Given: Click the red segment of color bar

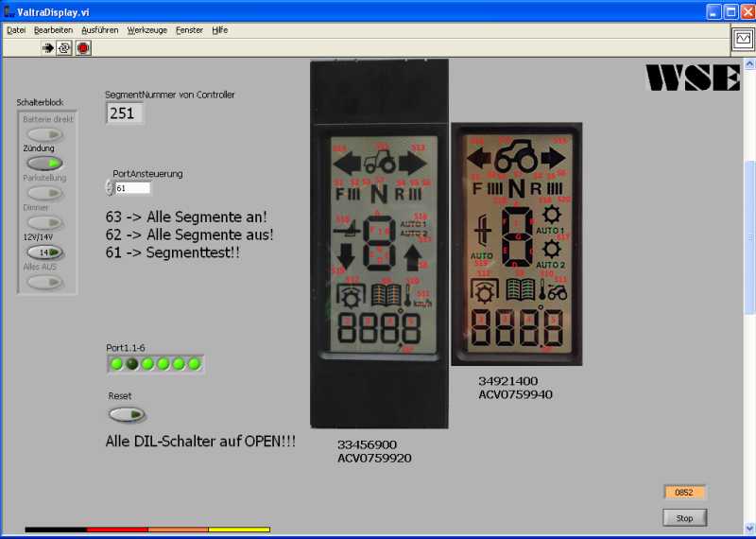Looking at the screenshot, I should [x=117, y=530].
